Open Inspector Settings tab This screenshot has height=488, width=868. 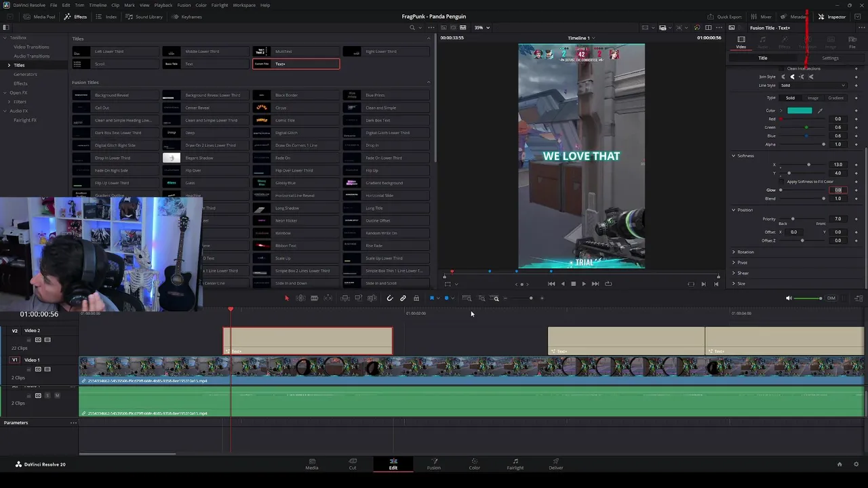[830, 58]
